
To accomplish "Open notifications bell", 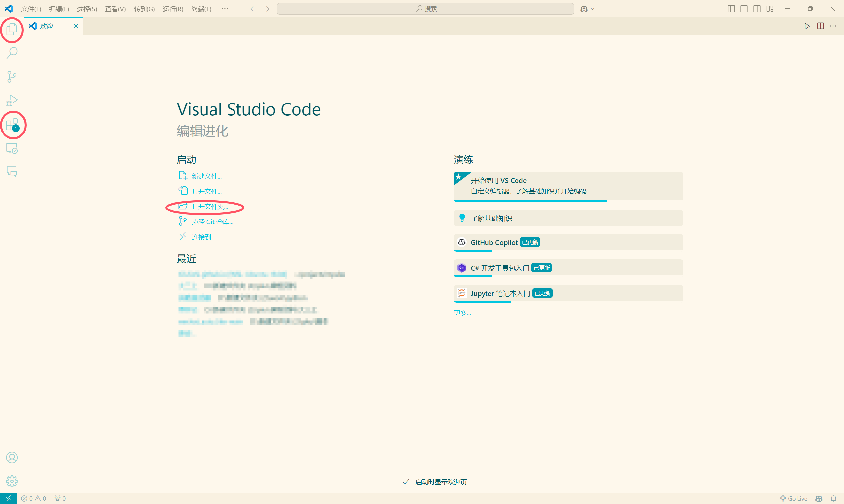I will tap(834, 498).
